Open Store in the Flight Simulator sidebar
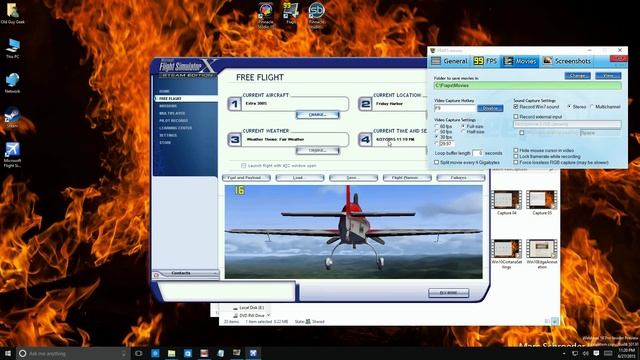The height and width of the screenshot is (360, 640). coord(165,143)
